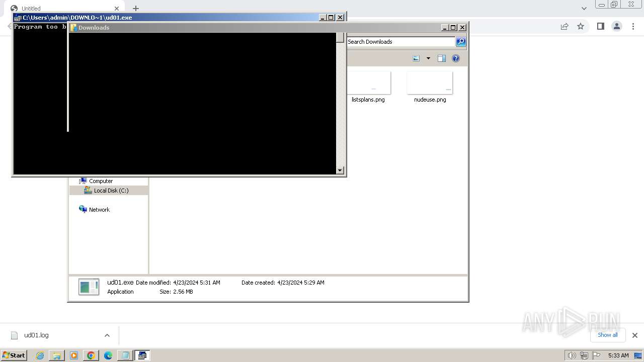Close the Untitled Chrome tab
This screenshot has height=362, width=644.
point(117,9)
